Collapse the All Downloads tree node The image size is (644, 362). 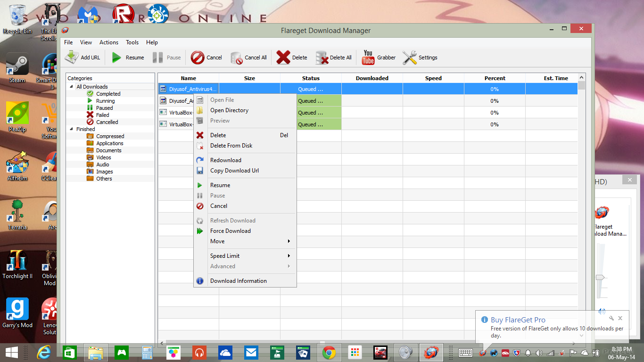(x=72, y=87)
